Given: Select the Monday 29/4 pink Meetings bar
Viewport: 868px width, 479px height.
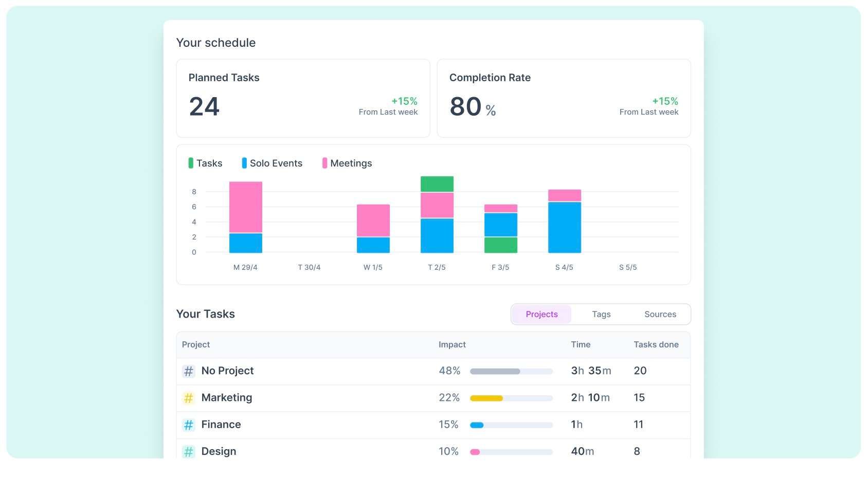Looking at the screenshot, I should (246, 207).
